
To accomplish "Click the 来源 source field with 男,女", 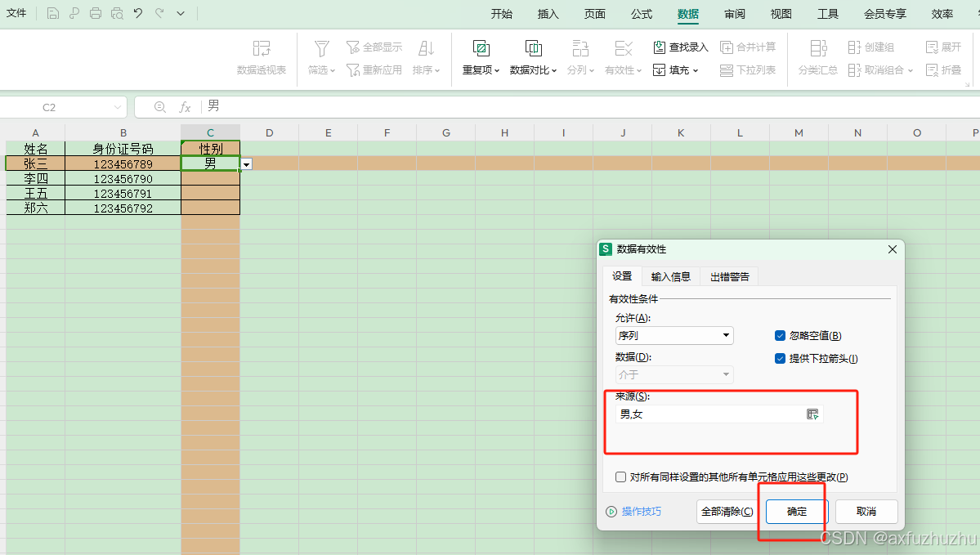I will tap(710, 414).
